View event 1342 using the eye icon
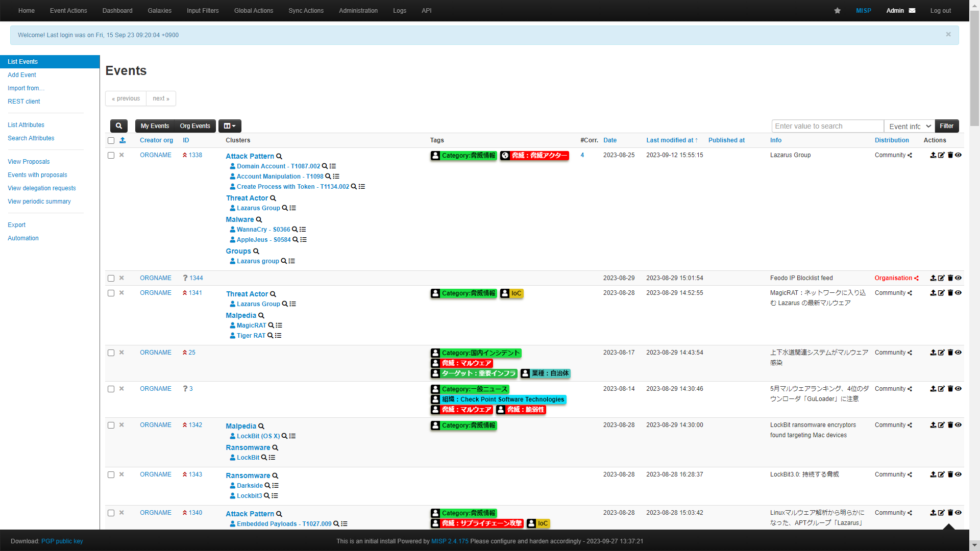This screenshot has width=980, height=551. pos(959,425)
